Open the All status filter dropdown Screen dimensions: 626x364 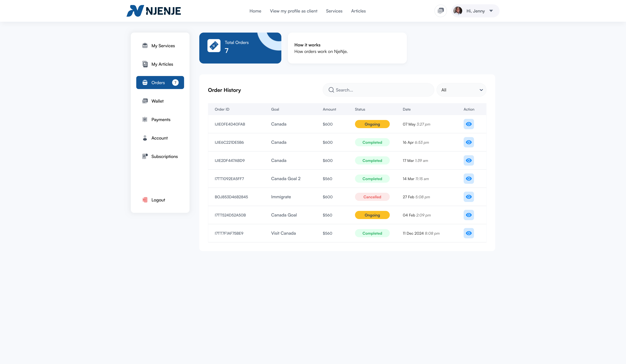(x=461, y=90)
